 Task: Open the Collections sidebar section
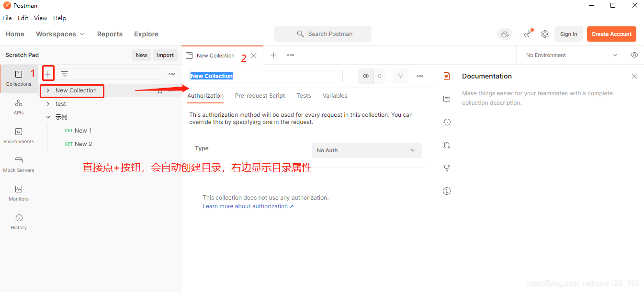tap(19, 79)
